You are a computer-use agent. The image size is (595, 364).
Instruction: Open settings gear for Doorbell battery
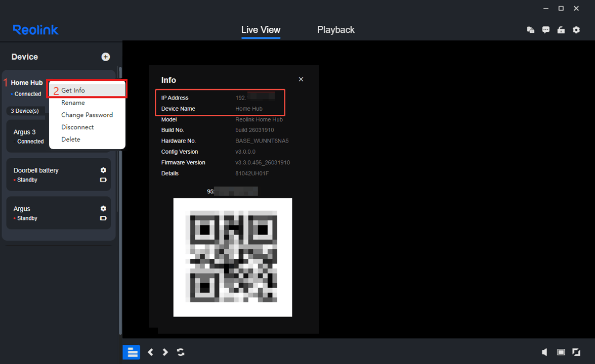[x=103, y=170]
